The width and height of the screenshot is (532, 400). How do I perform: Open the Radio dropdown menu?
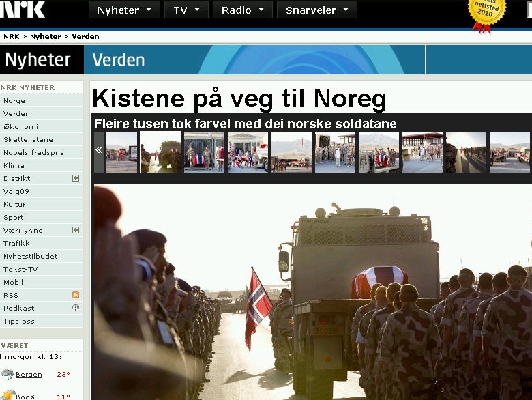tap(243, 10)
